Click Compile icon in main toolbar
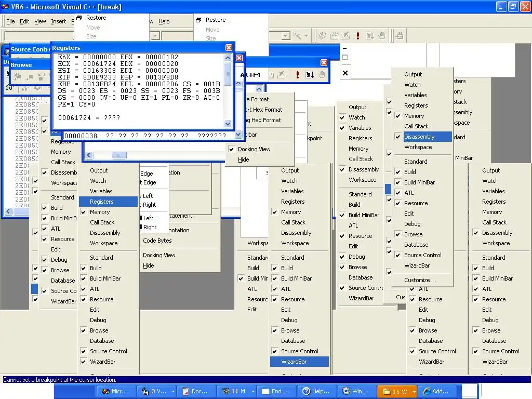Screen dimensions: 532x399 (x=322, y=36)
